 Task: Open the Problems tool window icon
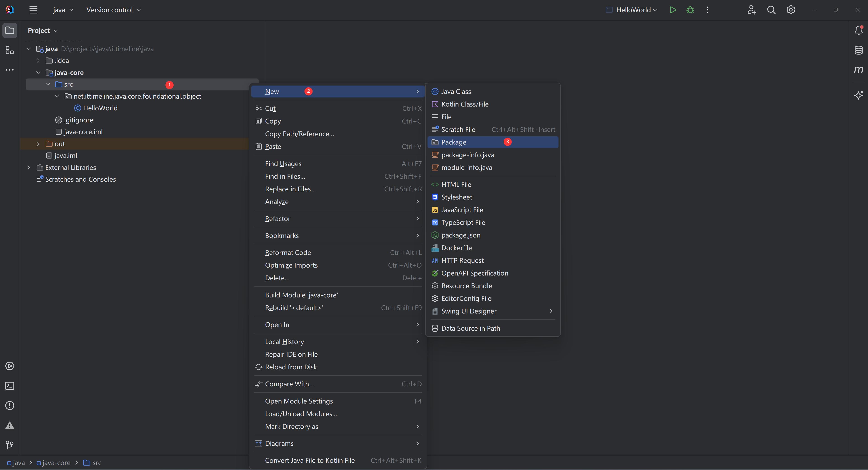(x=10, y=405)
